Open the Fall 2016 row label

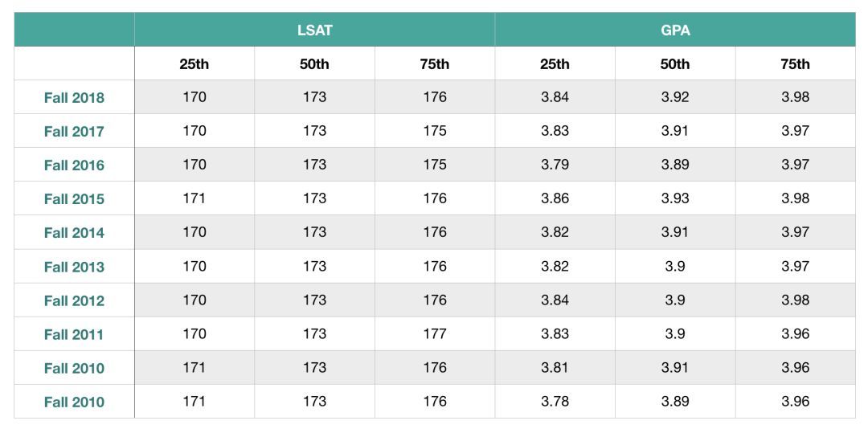(74, 165)
